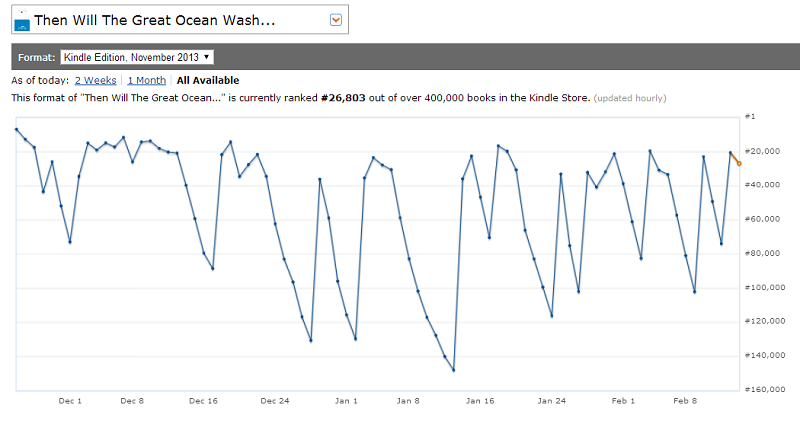This screenshot has height=424, width=800.
Task: Click the Dec 1 date axis label
Action: [70, 400]
